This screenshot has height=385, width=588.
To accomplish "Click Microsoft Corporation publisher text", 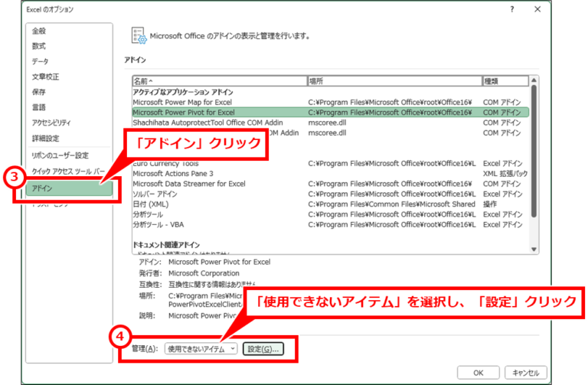I will (x=204, y=273).
